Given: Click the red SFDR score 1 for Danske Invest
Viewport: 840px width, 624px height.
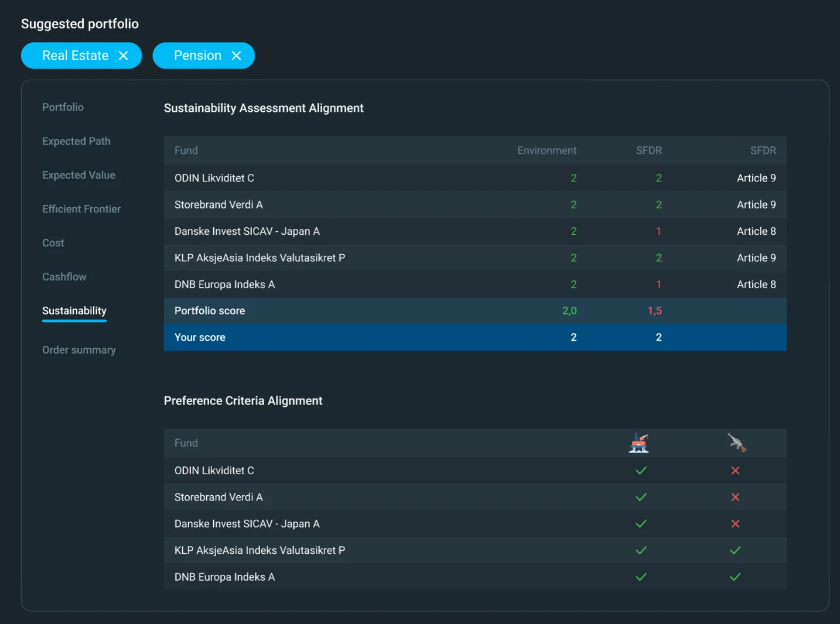Looking at the screenshot, I should 658,231.
